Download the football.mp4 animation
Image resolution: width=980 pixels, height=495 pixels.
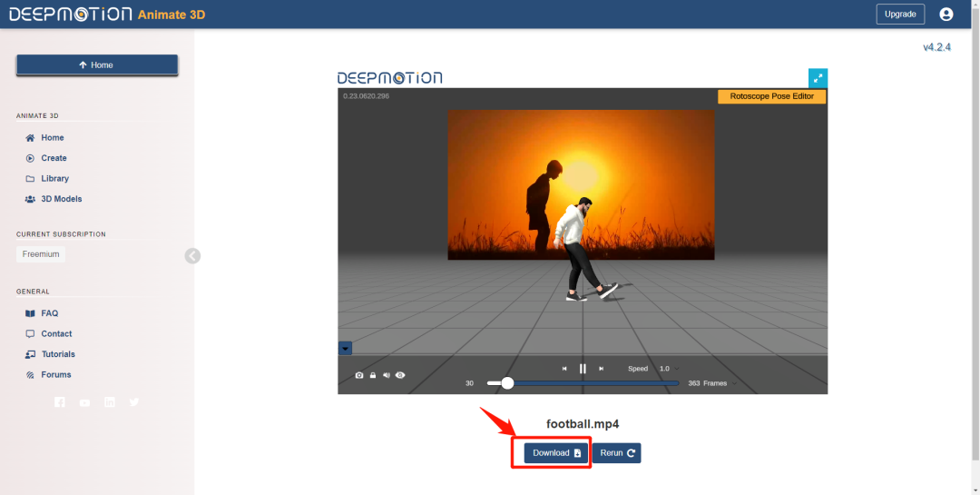coord(556,453)
